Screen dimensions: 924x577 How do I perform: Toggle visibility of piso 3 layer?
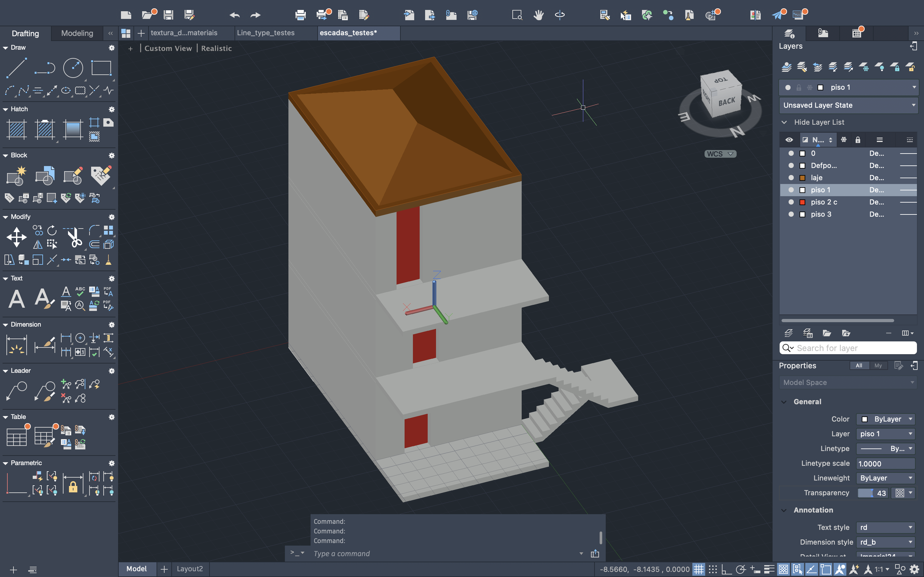pos(791,214)
